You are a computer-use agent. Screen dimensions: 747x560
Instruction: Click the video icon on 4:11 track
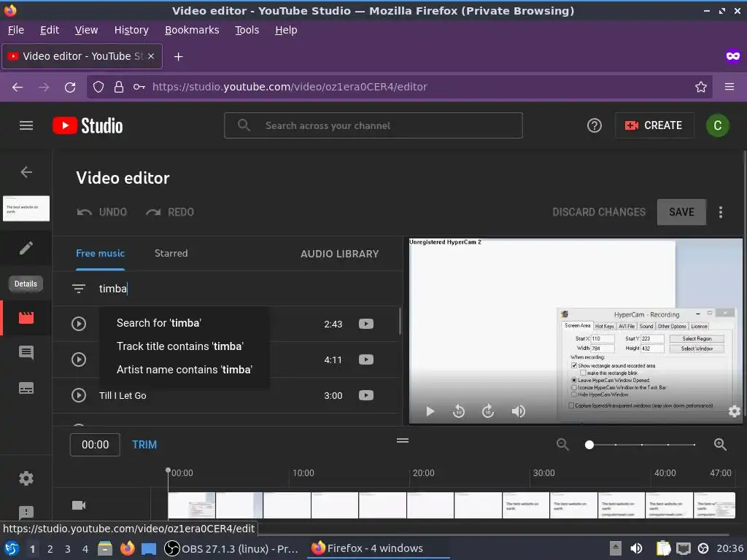[366, 359]
